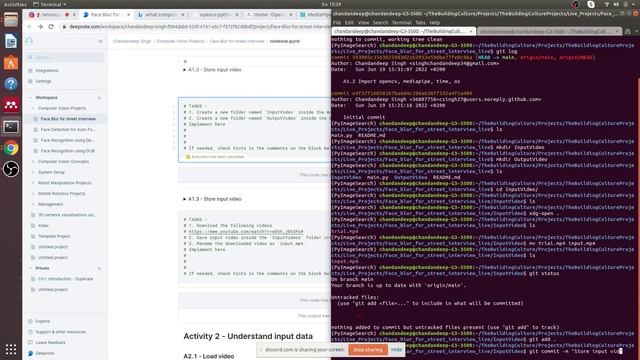Click the Chrome address bar
640x360 pixels.
pyautogui.click(x=195, y=27)
